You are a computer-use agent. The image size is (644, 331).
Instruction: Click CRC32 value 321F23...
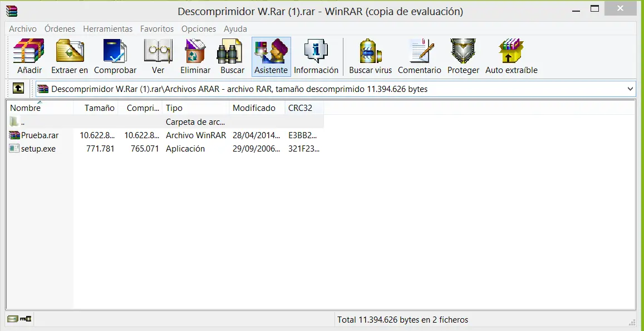click(304, 149)
